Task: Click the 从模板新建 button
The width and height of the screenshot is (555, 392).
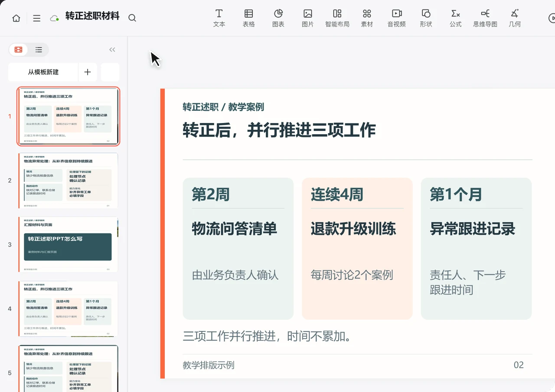Action: [x=43, y=72]
